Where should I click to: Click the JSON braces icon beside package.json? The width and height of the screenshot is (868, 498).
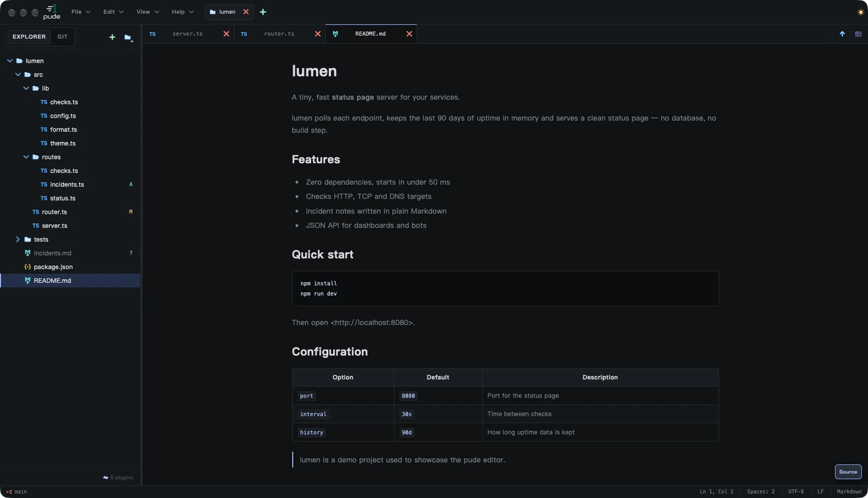click(x=27, y=267)
